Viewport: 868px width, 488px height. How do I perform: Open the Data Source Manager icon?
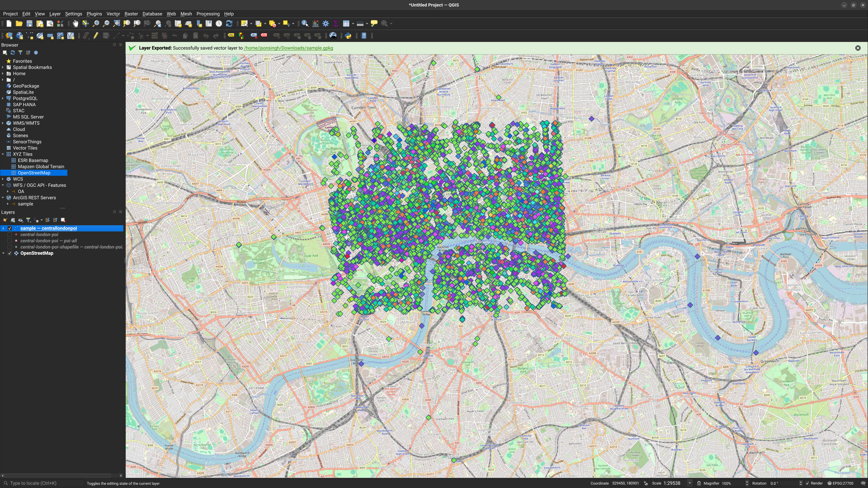(9, 36)
